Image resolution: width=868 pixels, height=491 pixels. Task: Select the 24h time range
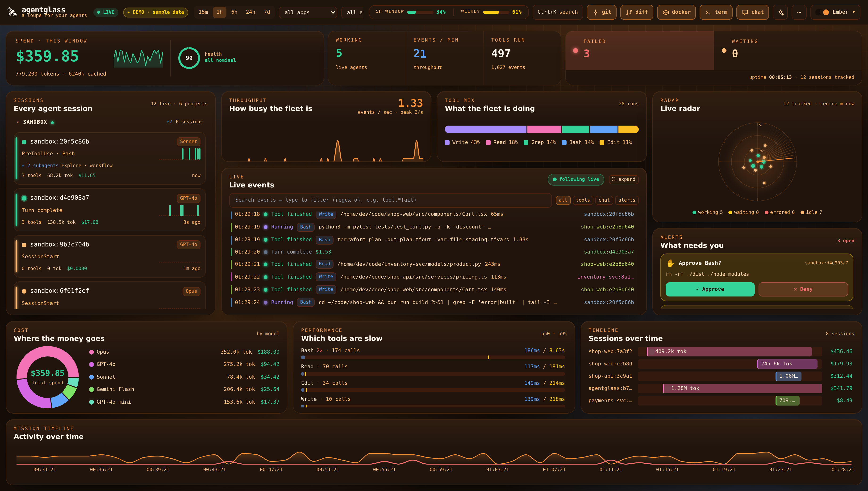pyautogui.click(x=250, y=12)
